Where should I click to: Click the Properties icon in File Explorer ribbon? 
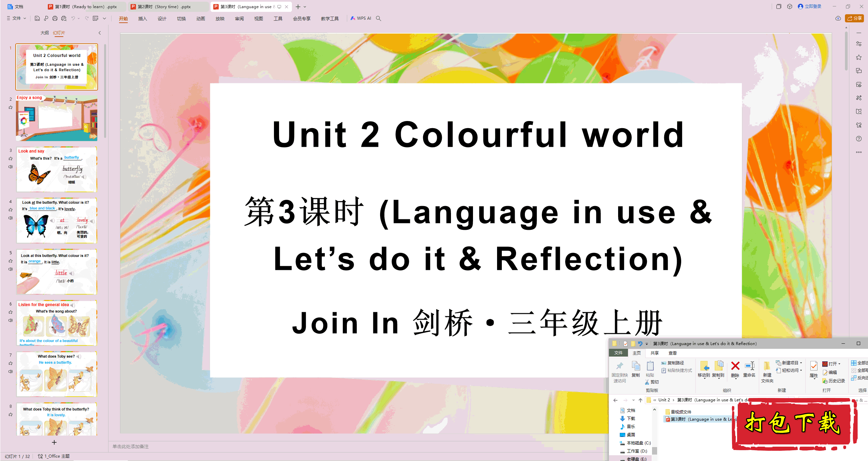point(814,366)
